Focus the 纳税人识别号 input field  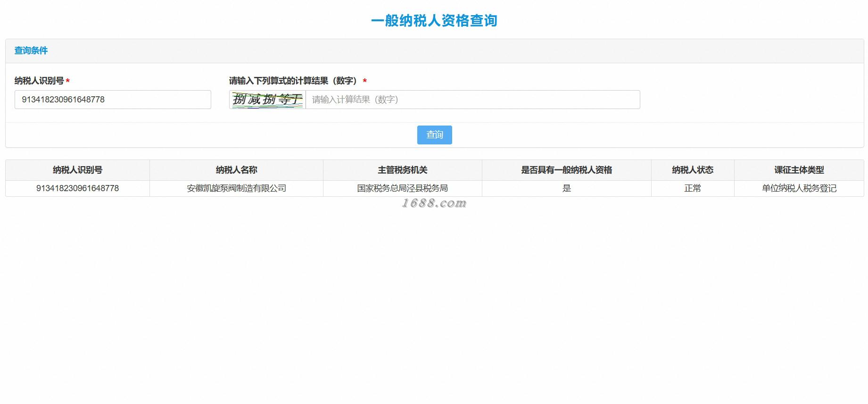(x=113, y=100)
